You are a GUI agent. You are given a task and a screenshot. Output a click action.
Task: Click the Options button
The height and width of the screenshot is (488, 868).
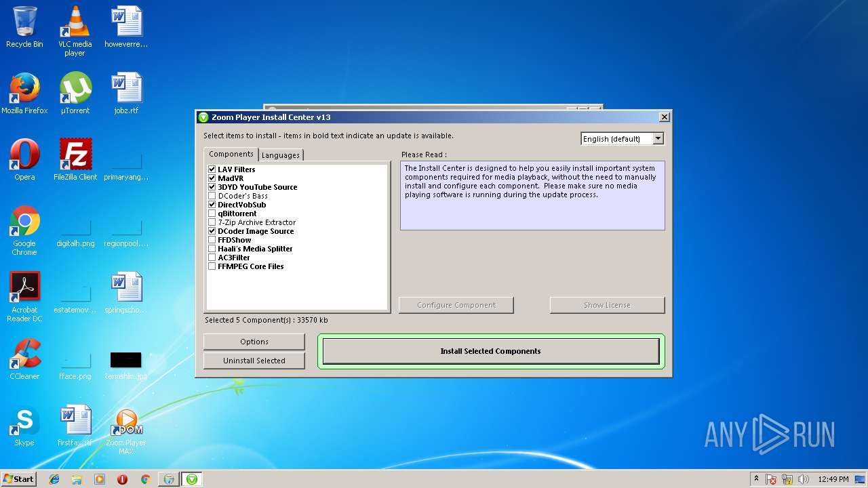[x=254, y=342]
